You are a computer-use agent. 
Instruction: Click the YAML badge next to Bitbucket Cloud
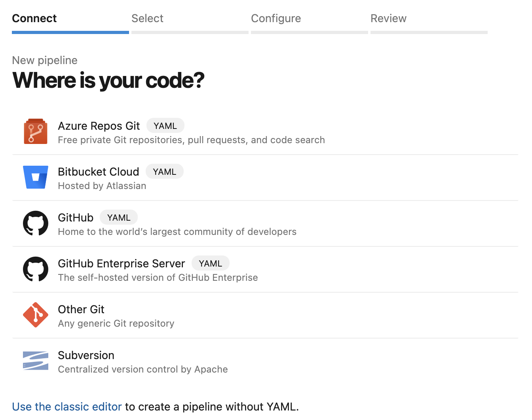click(x=165, y=172)
